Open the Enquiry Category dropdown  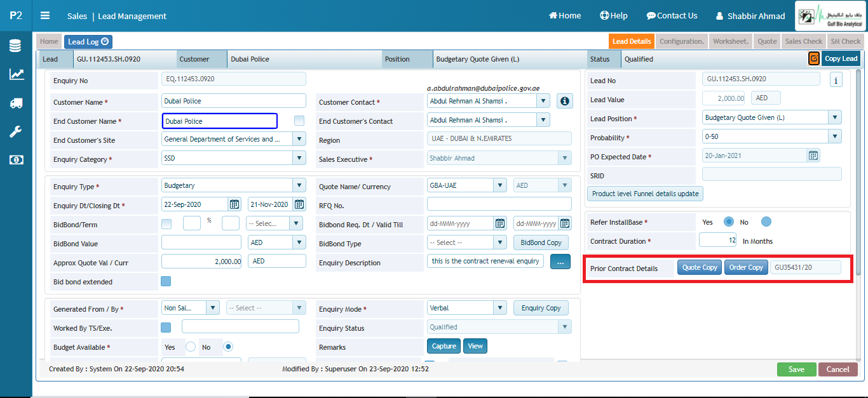[x=299, y=157]
